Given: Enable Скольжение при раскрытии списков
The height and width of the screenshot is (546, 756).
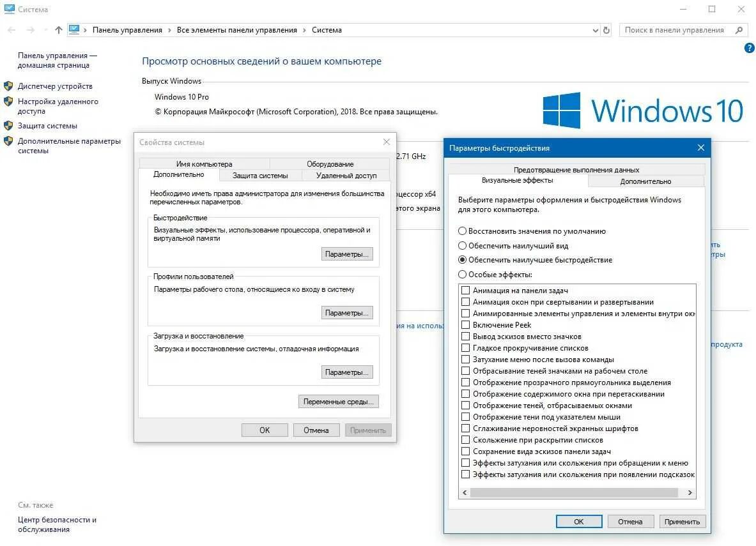Looking at the screenshot, I should [465, 440].
